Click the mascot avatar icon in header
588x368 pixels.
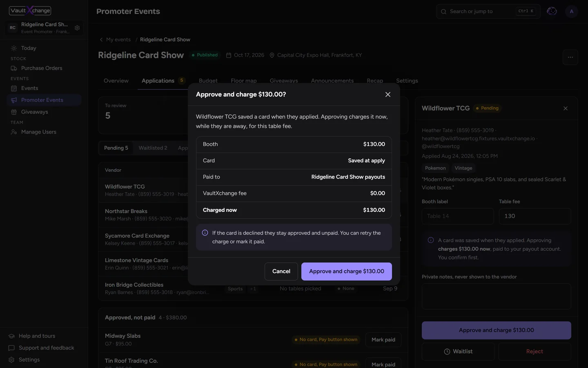coord(552,11)
